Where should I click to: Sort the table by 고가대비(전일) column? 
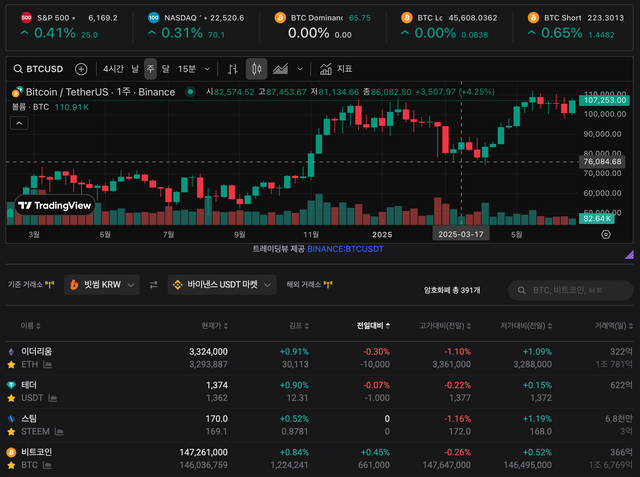(445, 326)
